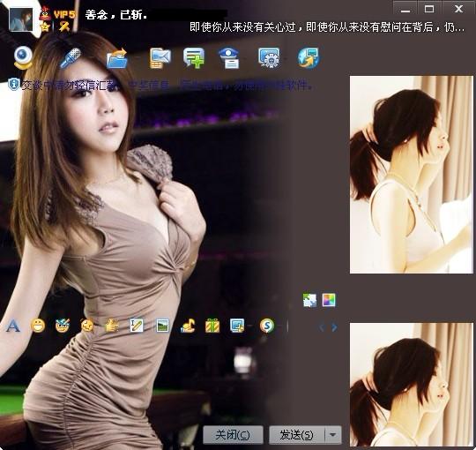Open the send file folder icon
Screen dimensions: 476x450
tap(117, 57)
